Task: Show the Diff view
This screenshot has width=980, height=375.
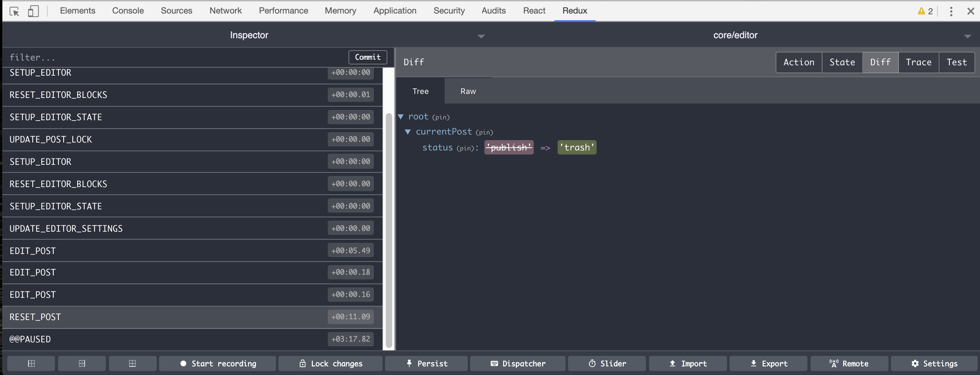Action: point(881,62)
